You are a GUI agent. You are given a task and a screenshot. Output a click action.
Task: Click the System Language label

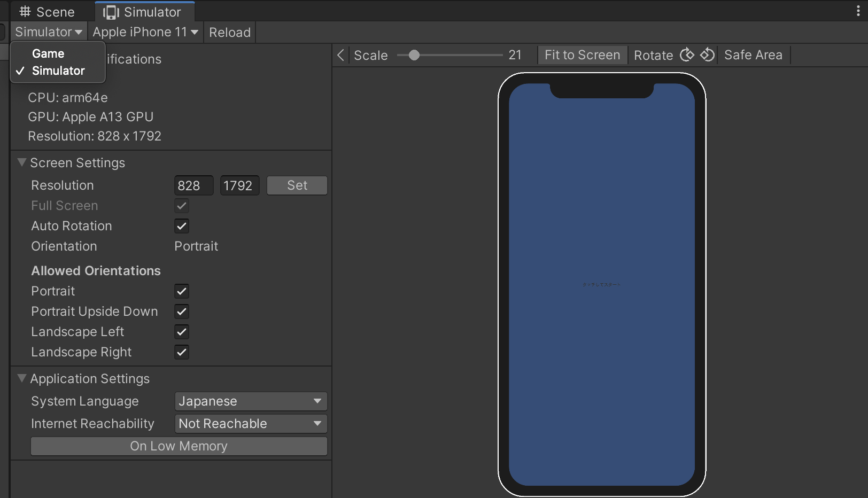pos(85,401)
